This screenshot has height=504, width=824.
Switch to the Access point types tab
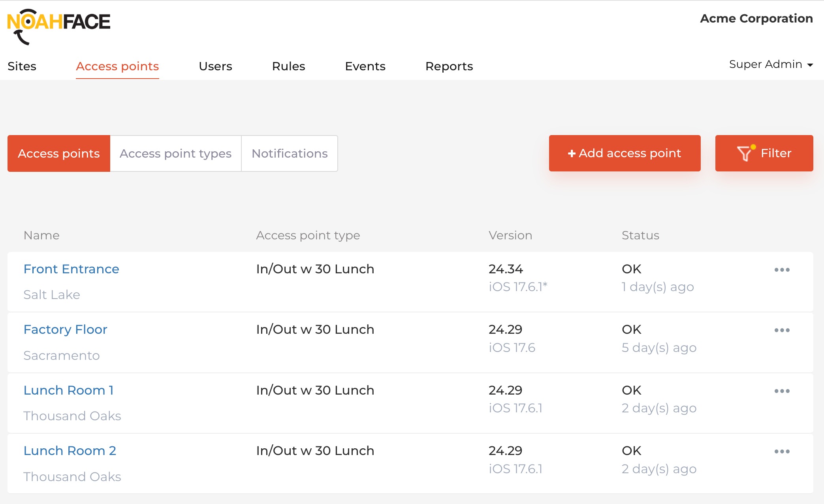point(175,153)
